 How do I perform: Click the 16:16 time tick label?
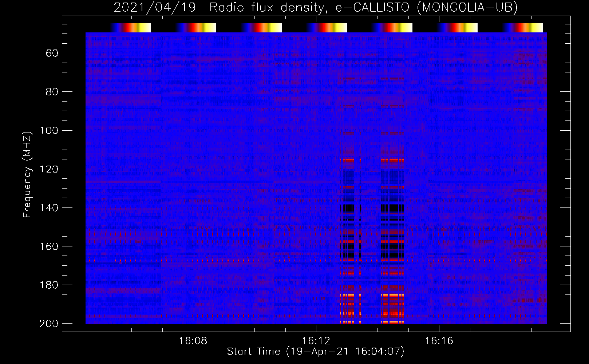439,341
